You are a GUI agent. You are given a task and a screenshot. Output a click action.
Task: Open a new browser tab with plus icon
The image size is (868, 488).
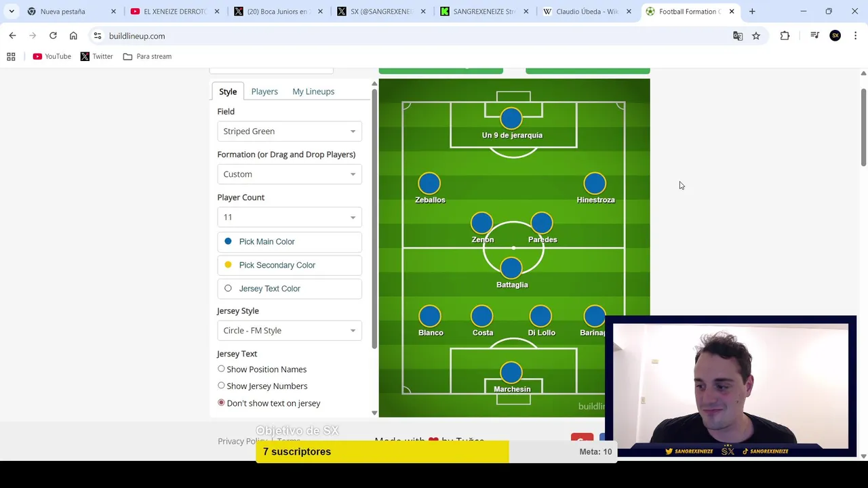[x=752, y=12]
